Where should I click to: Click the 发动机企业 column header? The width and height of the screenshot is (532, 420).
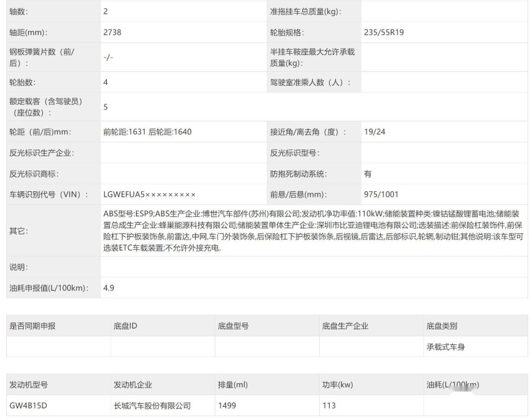click(132, 385)
